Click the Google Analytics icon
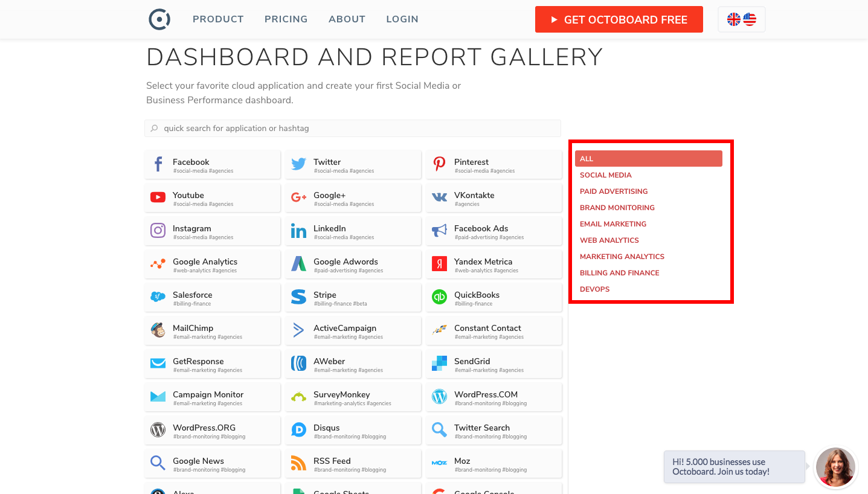The height and width of the screenshot is (494, 868). coord(158,264)
